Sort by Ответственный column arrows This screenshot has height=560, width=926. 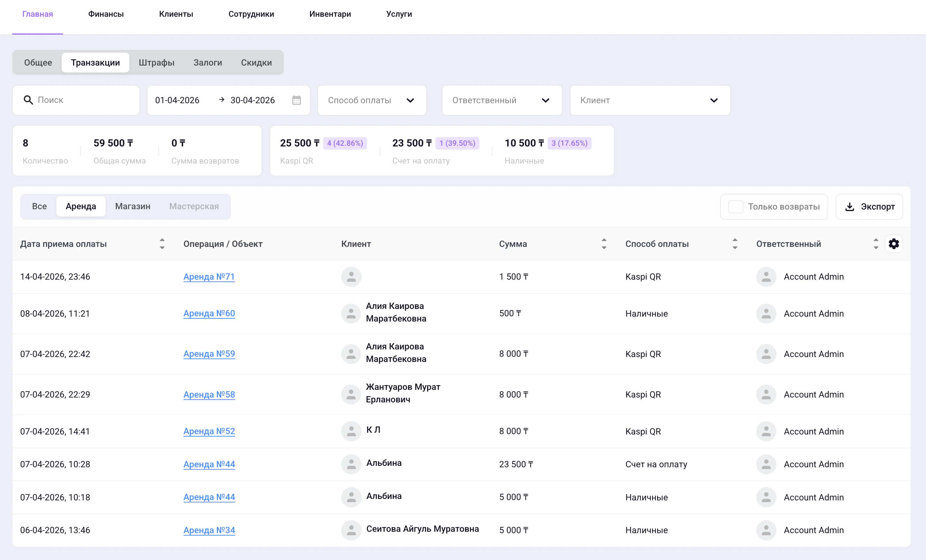click(876, 244)
